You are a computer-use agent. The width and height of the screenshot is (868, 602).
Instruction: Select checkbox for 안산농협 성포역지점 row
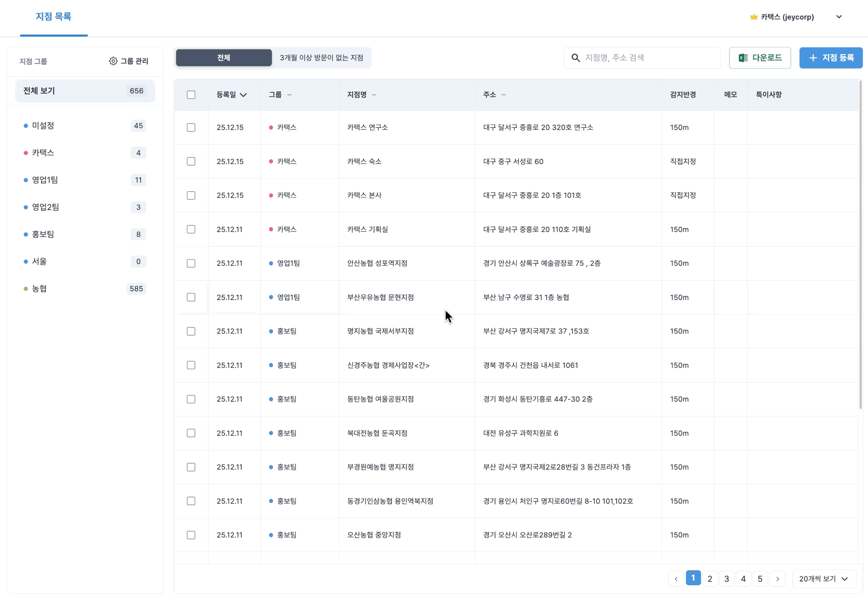191,263
